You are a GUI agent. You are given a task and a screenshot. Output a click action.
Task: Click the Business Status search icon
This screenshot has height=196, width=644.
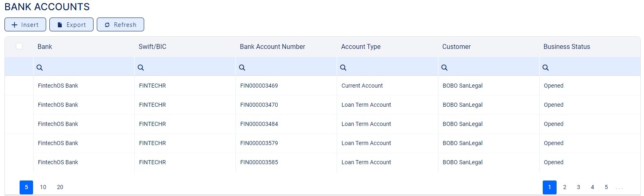tap(546, 68)
